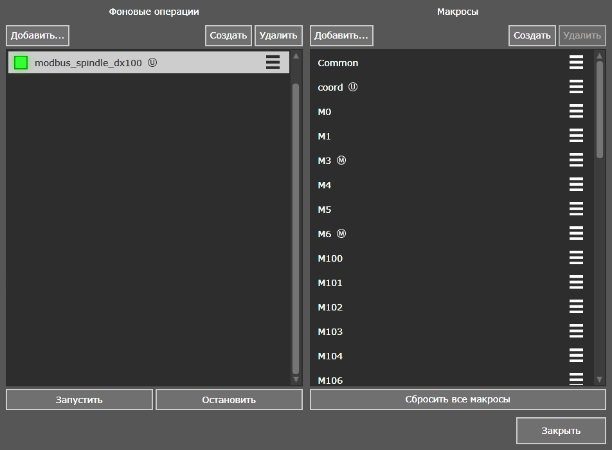Click the U badge next to modbus_spindle_dx100
Image resolution: width=612 pixels, height=450 pixels.
pyautogui.click(x=153, y=62)
